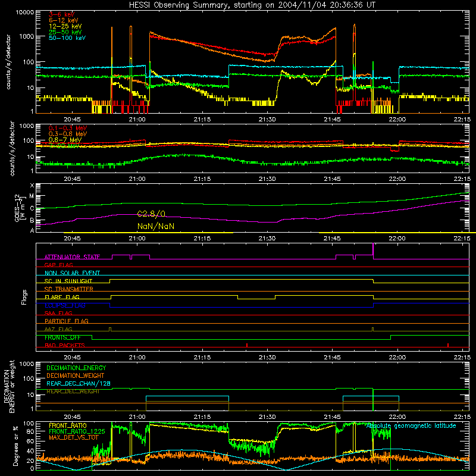476x476 pixels.
Task: Click the HESSI Observing Summary title
Action: coord(252,5)
